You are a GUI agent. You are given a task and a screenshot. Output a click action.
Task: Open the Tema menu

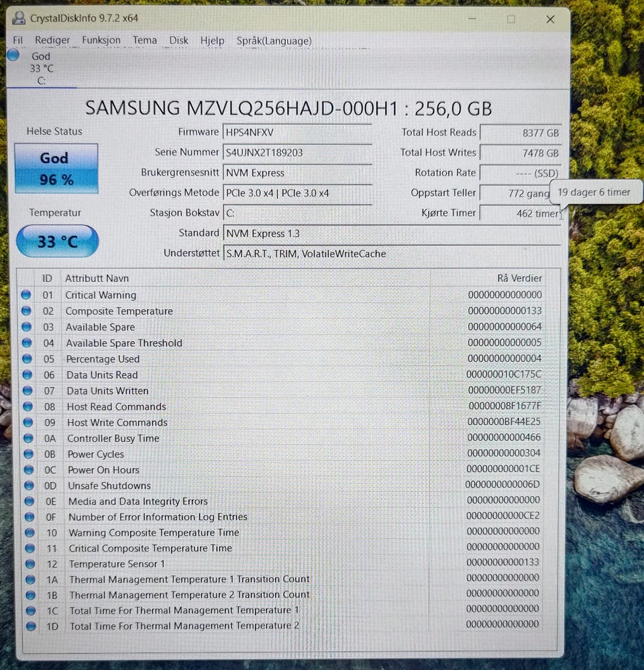coord(145,40)
